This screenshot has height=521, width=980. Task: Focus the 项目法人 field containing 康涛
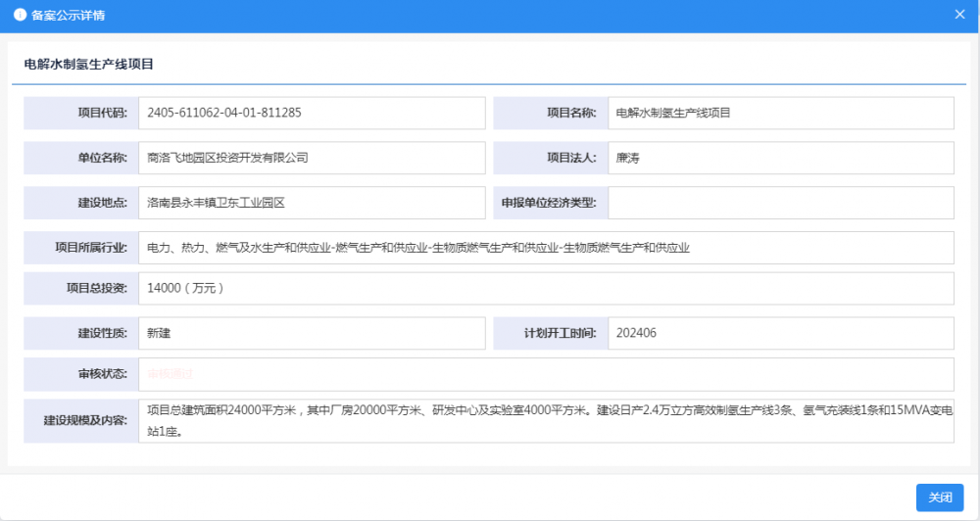coord(780,158)
